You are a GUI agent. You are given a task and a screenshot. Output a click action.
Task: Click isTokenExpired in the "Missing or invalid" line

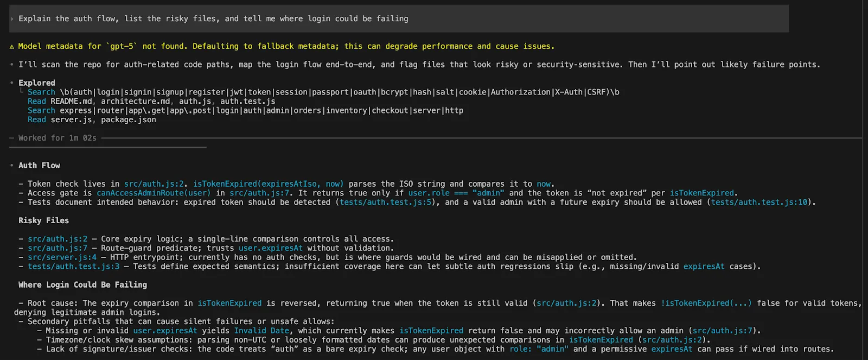click(x=431, y=331)
